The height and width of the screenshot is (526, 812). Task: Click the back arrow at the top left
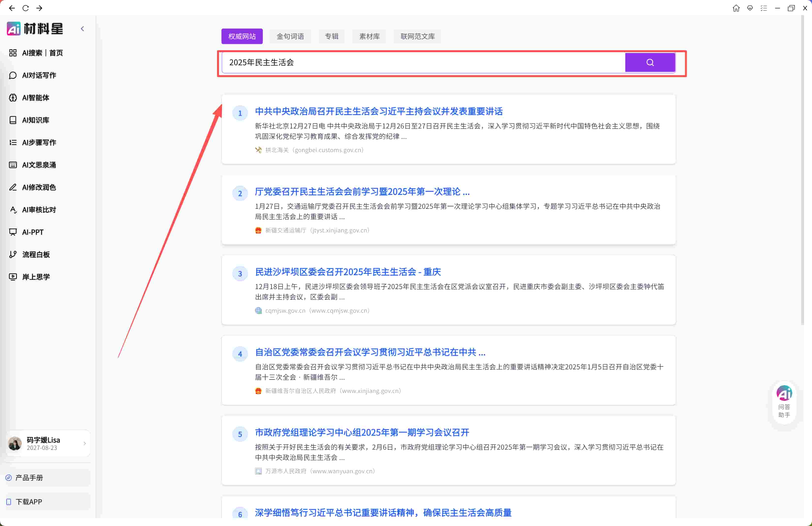coord(12,8)
